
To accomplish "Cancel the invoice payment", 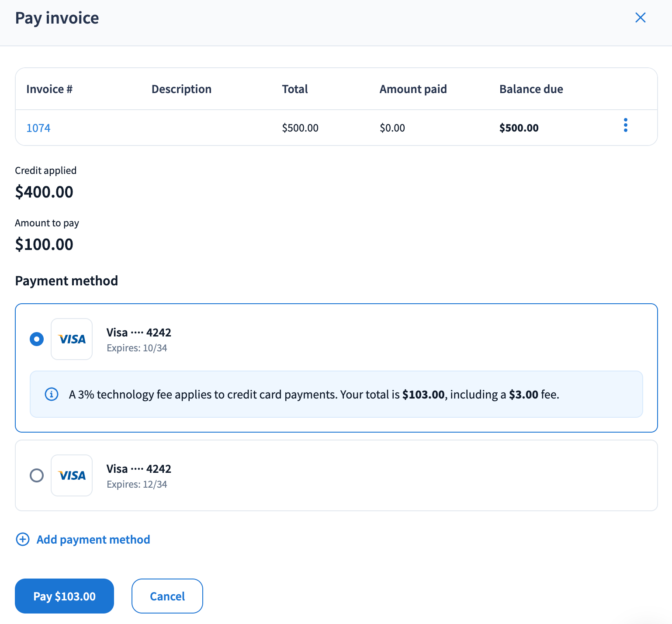I will pyautogui.click(x=167, y=596).
